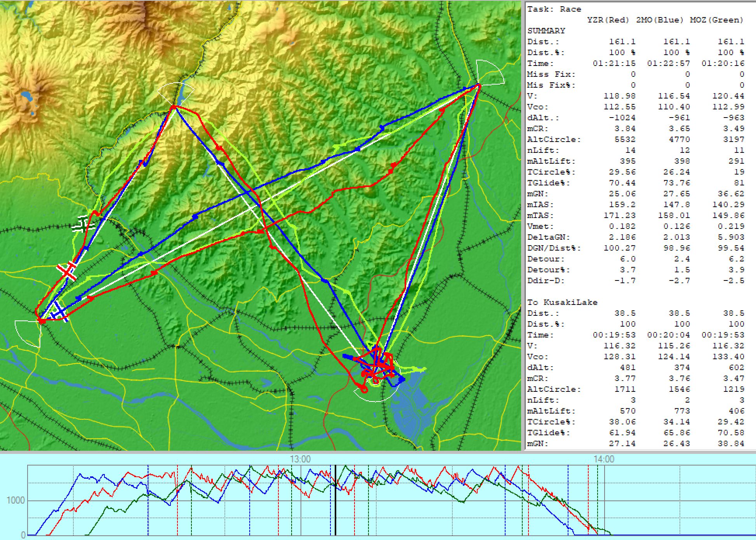
Task: Click the 14:00 time label above barogram
Action: [604, 459]
